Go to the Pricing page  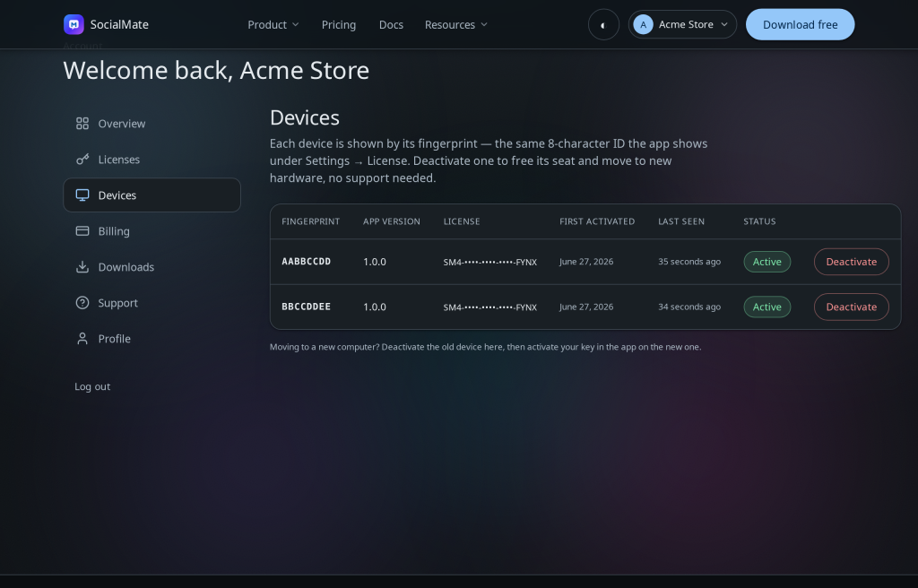pyautogui.click(x=338, y=24)
